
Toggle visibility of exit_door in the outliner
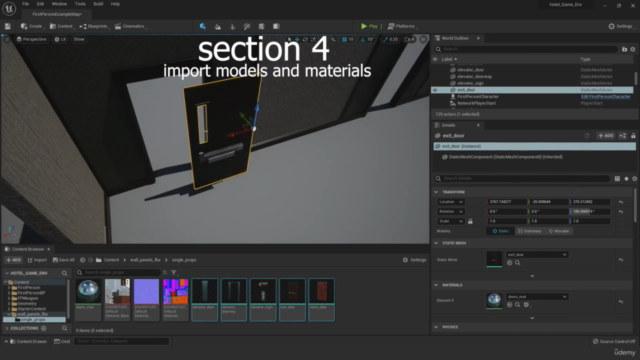(x=435, y=90)
